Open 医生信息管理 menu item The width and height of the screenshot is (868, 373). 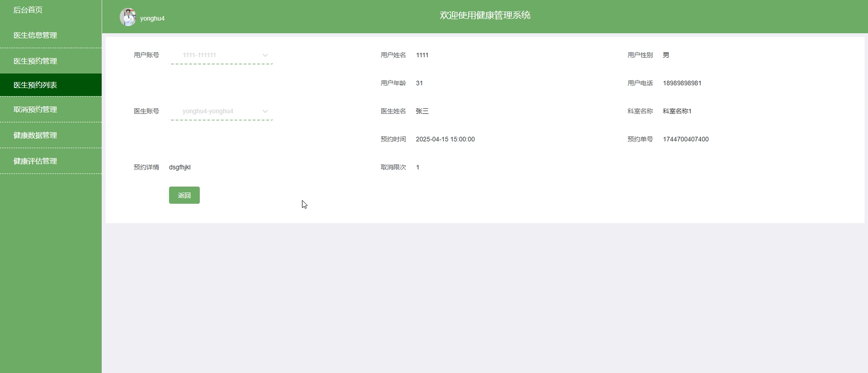click(x=35, y=35)
